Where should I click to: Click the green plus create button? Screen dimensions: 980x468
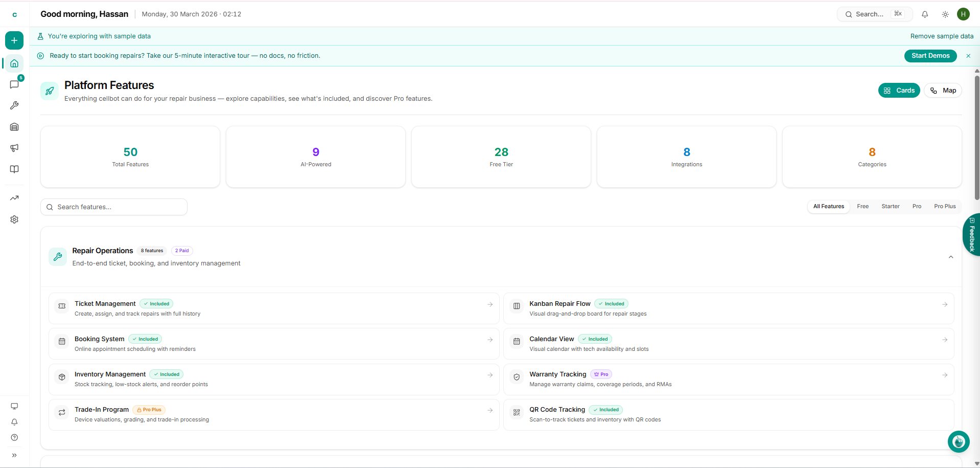tap(14, 40)
